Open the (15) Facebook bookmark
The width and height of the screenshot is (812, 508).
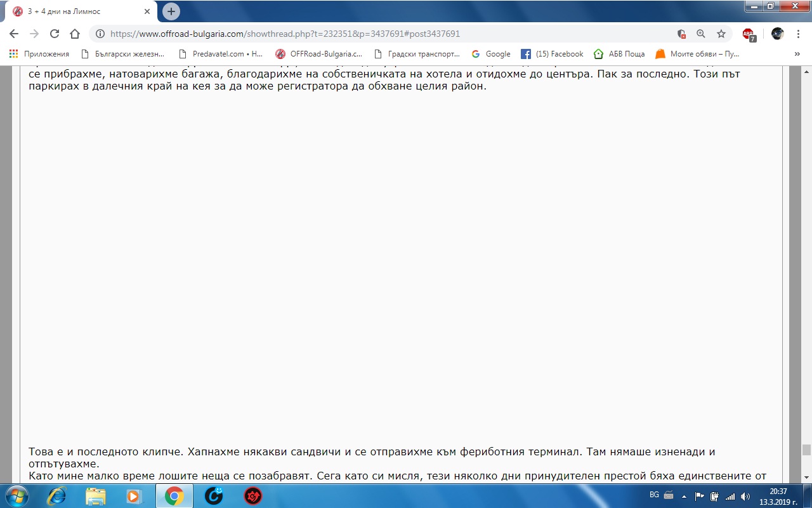coord(552,54)
